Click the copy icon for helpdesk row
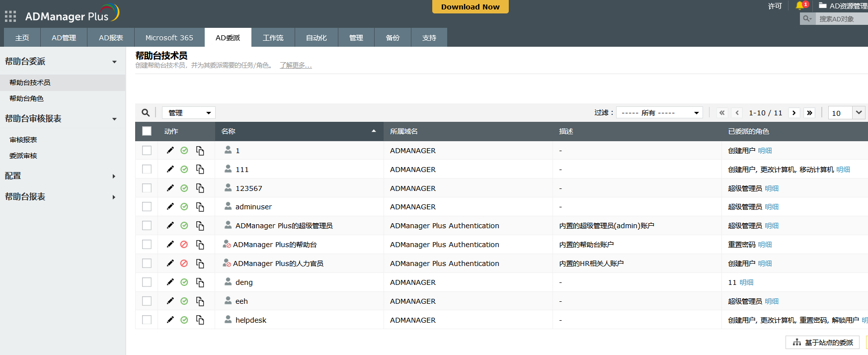868x355 pixels. click(200, 320)
